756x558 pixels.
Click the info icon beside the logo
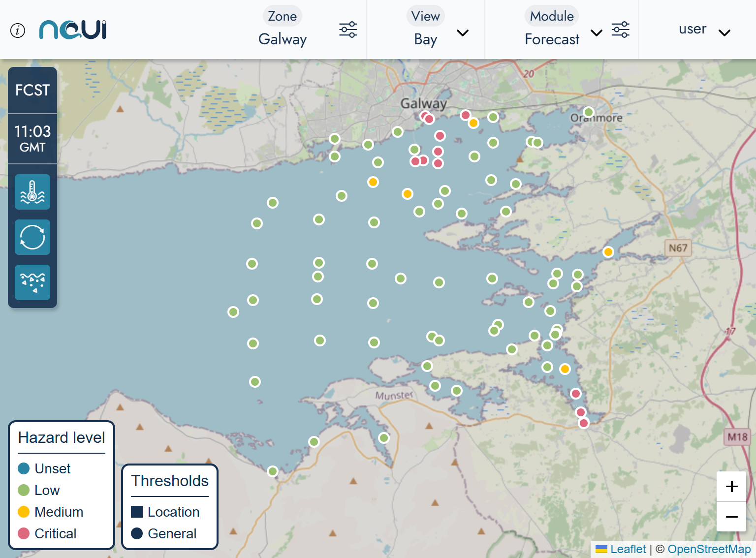[18, 31]
